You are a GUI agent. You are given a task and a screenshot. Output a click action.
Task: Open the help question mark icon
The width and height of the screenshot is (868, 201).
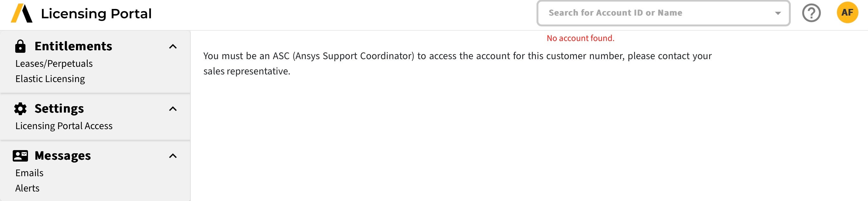click(x=811, y=13)
